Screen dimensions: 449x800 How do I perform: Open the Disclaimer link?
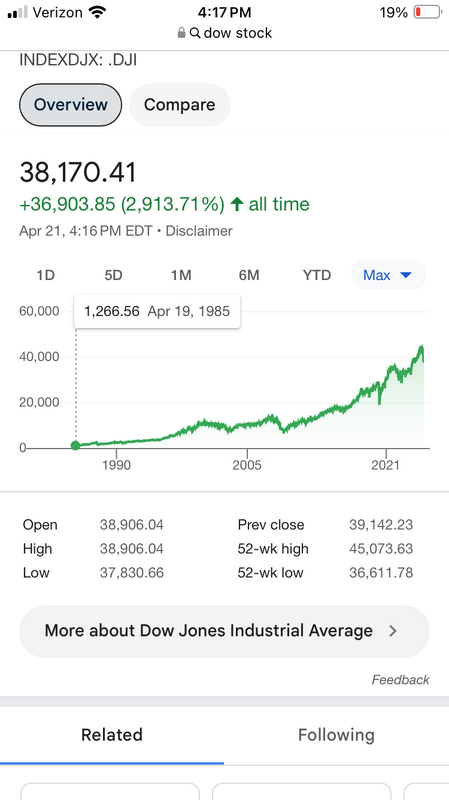click(x=199, y=231)
